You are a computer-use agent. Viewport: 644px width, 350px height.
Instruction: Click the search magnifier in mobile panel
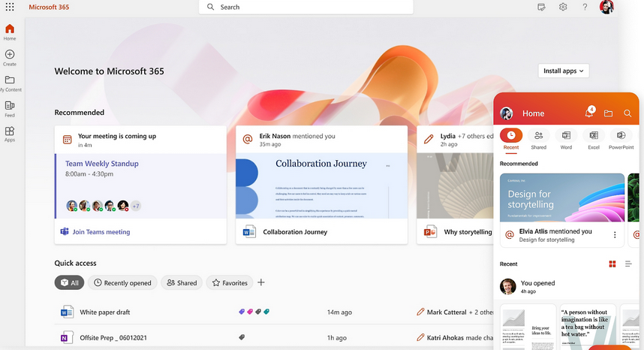[627, 113]
